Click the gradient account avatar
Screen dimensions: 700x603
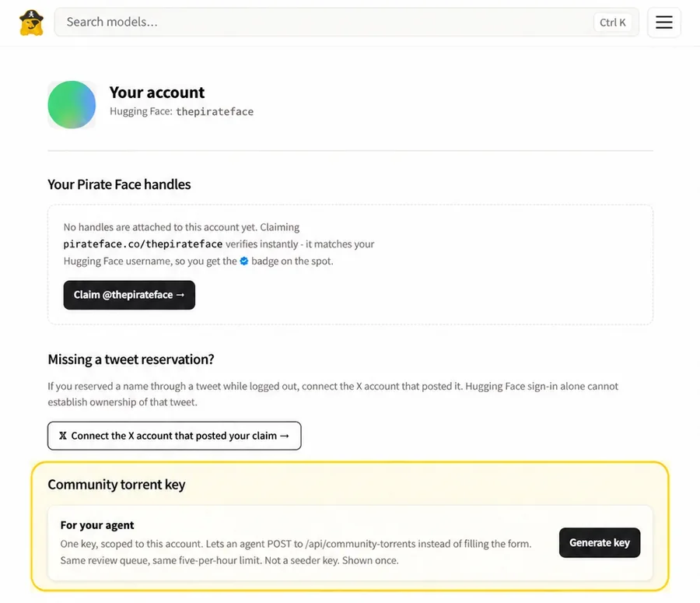coord(72,104)
